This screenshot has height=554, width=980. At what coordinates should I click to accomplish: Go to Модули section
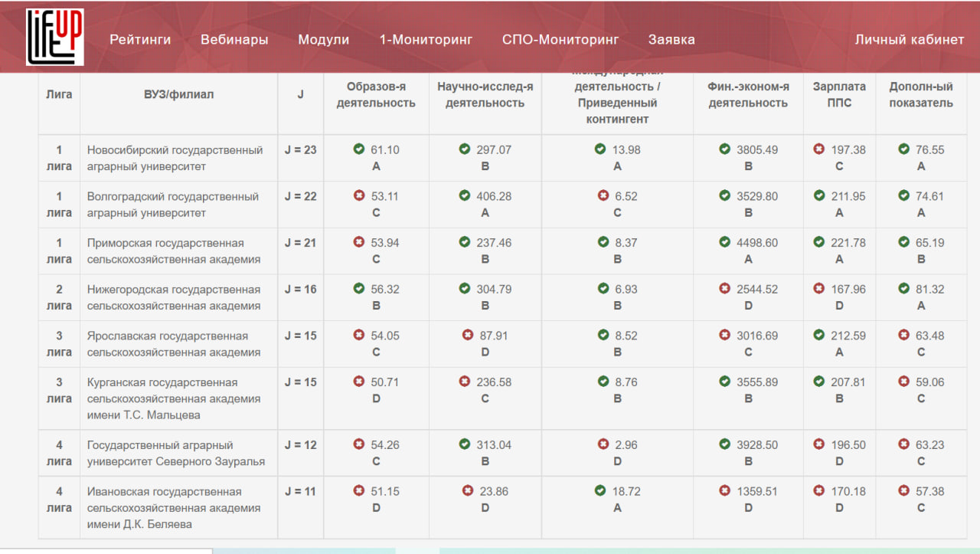click(x=323, y=40)
